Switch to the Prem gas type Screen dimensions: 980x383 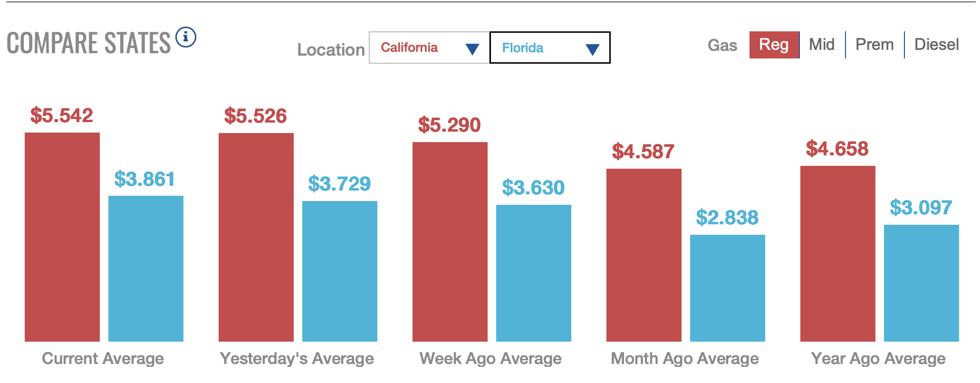click(x=874, y=45)
